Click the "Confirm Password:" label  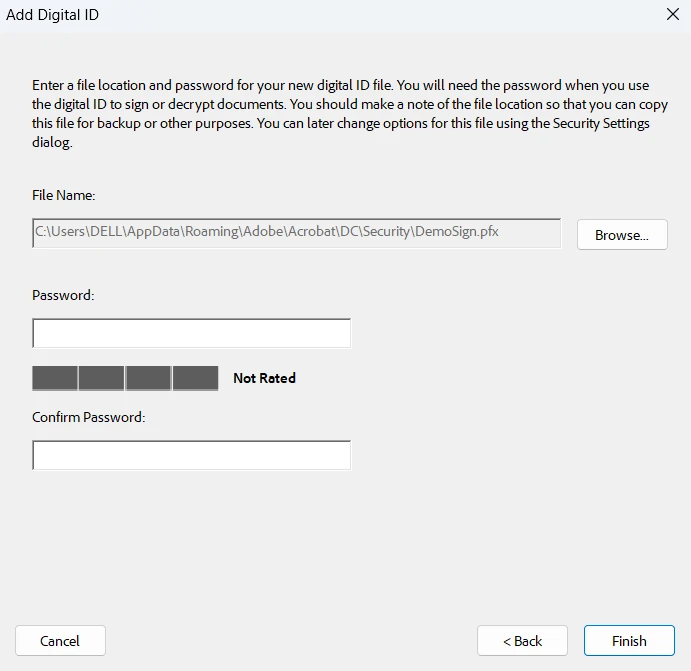[x=89, y=417]
